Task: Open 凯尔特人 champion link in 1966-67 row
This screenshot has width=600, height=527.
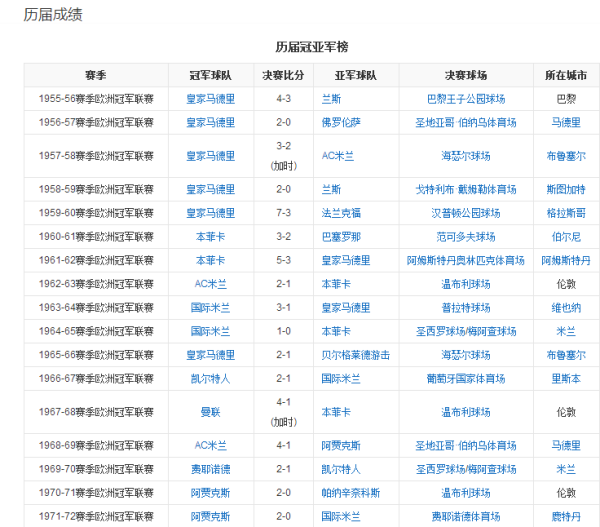Action: [210, 379]
